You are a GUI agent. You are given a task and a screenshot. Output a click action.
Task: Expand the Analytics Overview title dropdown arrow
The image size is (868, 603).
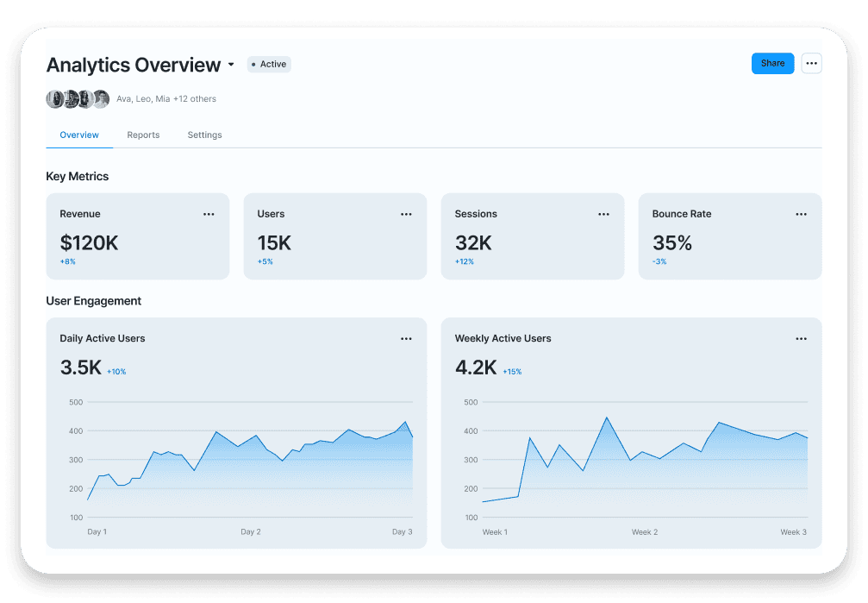231,66
